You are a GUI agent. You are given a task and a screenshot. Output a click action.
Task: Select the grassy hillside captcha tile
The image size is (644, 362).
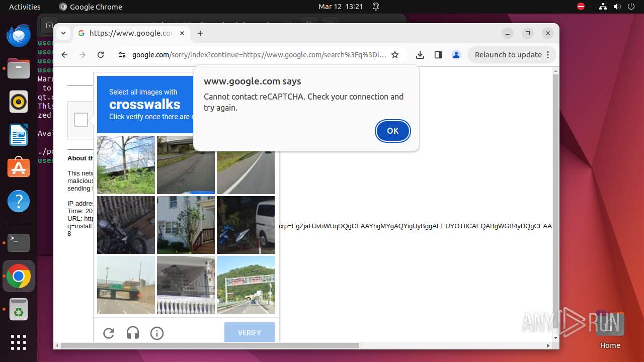click(x=126, y=165)
